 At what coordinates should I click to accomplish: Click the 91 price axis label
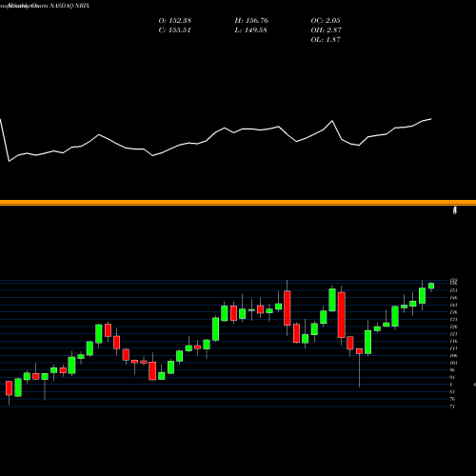(x=452, y=377)
